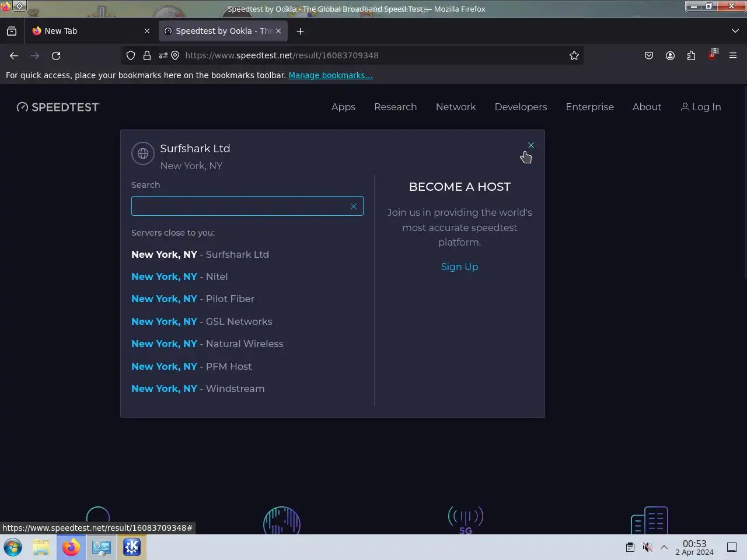Close the server selection panel
Viewport: 747px width, 560px height.
click(x=530, y=145)
